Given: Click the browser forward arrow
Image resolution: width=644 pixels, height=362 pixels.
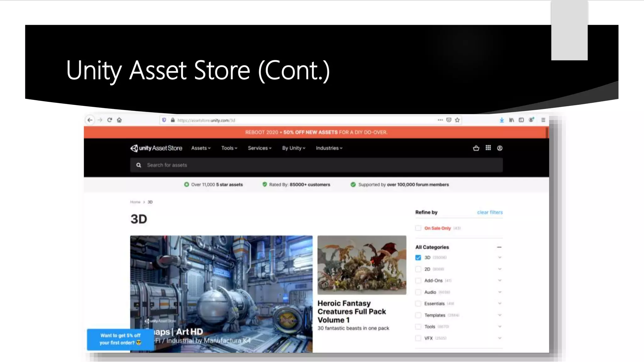Looking at the screenshot, I should coord(100,120).
